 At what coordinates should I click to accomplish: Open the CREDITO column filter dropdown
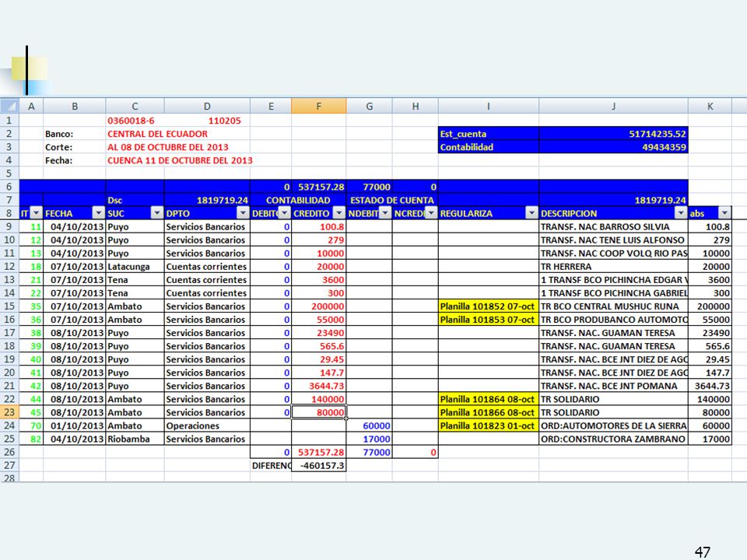pos(338,213)
